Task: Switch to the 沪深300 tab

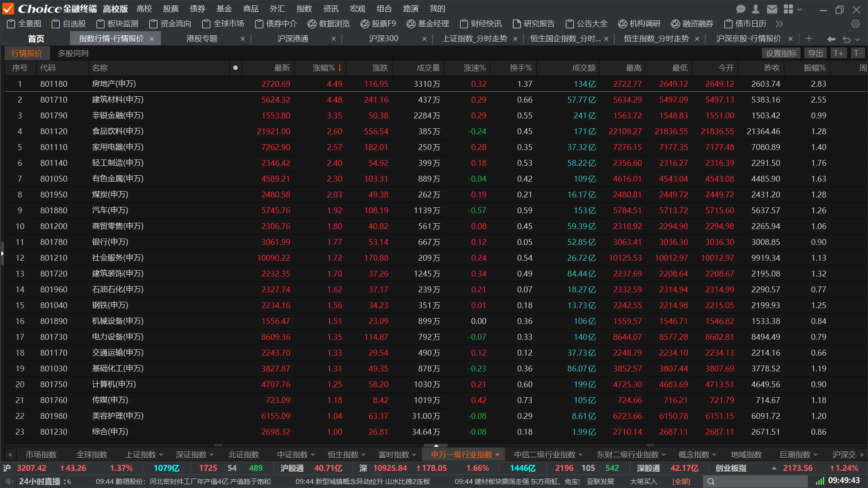Action: click(383, 39)
